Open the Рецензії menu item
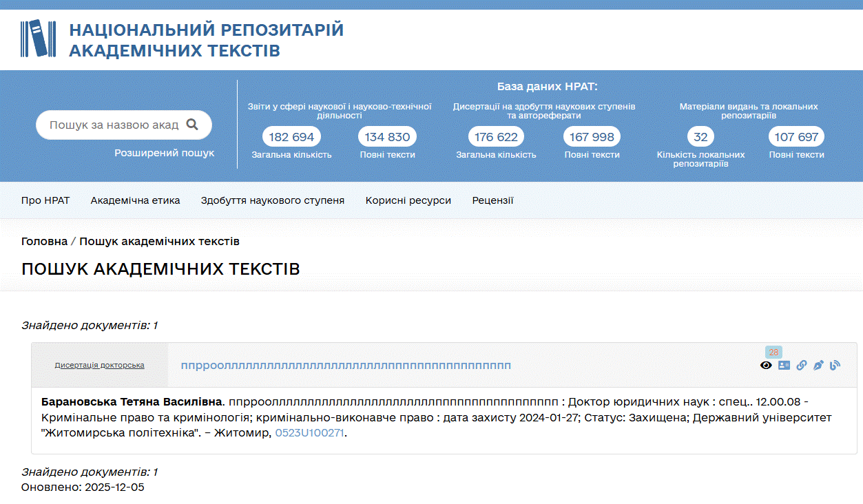Viewport: 863px width, 504px height. click(x=492, y=200)
